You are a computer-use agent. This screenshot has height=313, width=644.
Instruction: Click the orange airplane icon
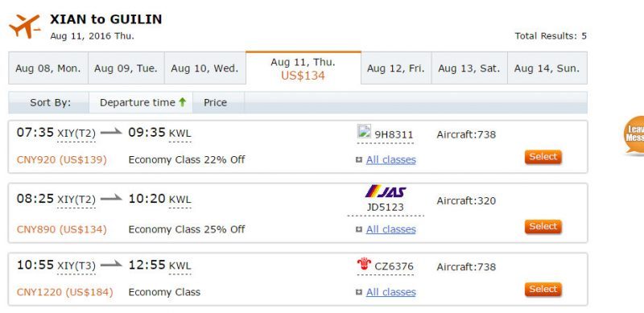(x=25, y=26)
